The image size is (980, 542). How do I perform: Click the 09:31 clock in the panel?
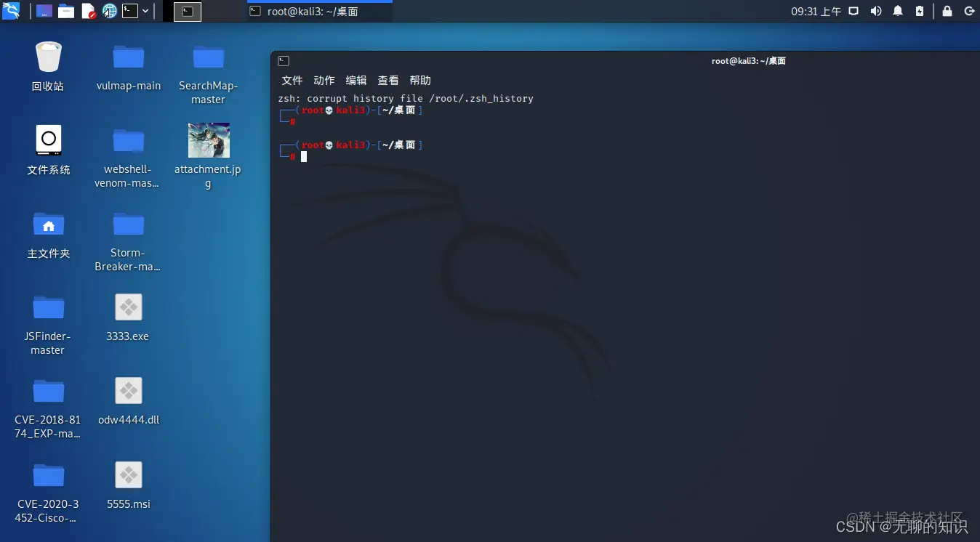click(816, 12)
